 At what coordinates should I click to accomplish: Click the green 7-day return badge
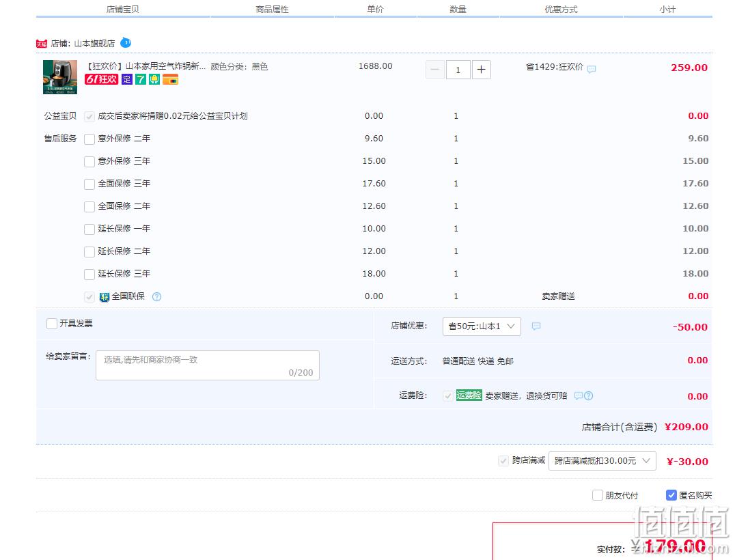[141, 79]
